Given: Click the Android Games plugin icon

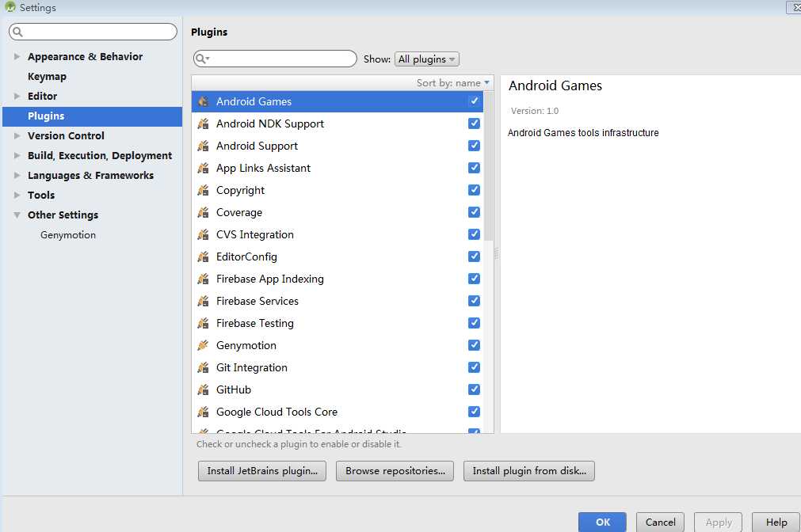Looking at the screenshot, I should click(204, 101).
